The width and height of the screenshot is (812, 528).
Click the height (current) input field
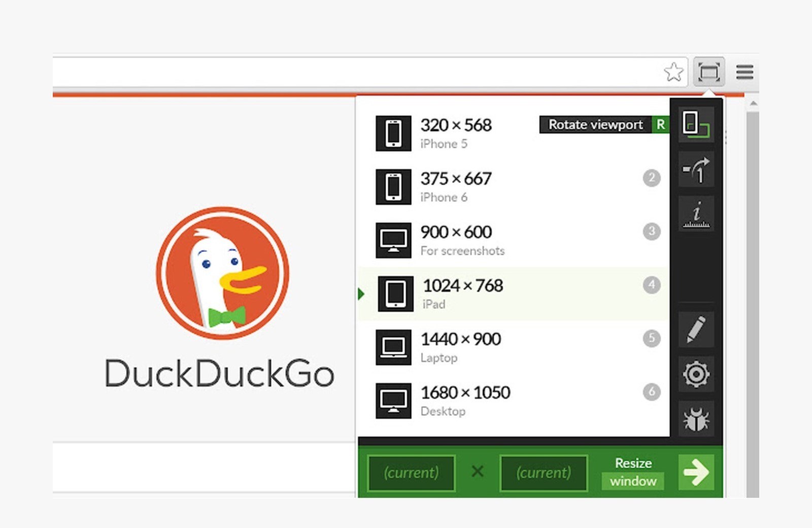(544, 473)
